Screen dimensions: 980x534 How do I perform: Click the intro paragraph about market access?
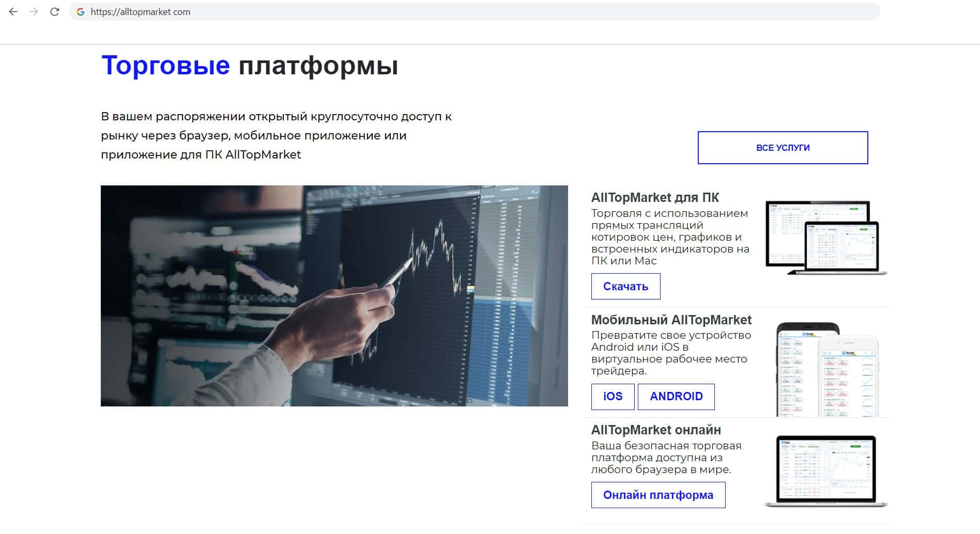tap(277, 135)
